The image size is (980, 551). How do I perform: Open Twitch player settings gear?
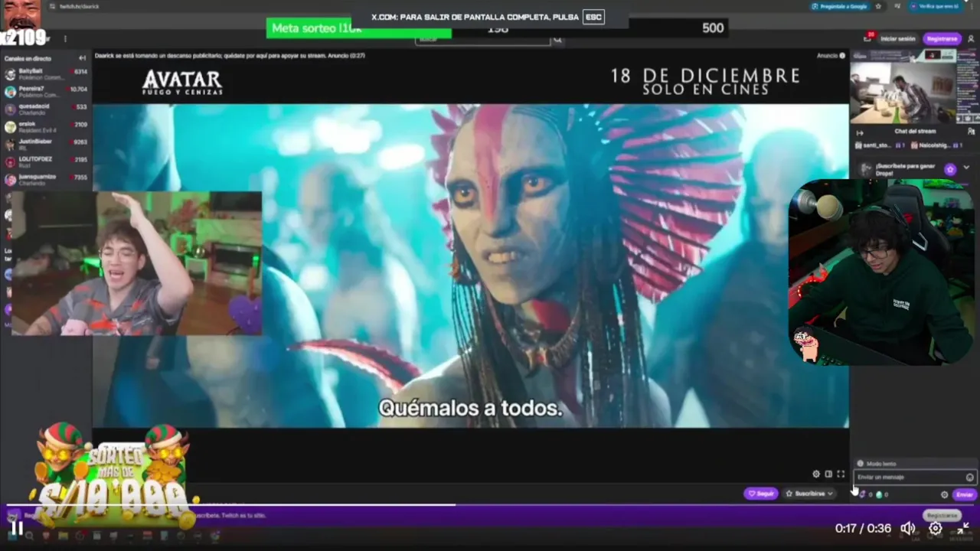coord(816,474)
